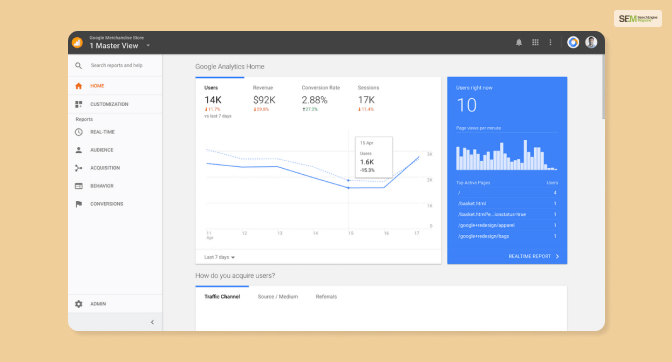This screenshot has width=672, height=362.
Task: Click the 17K Sessions value
Action: coord(366,100)
